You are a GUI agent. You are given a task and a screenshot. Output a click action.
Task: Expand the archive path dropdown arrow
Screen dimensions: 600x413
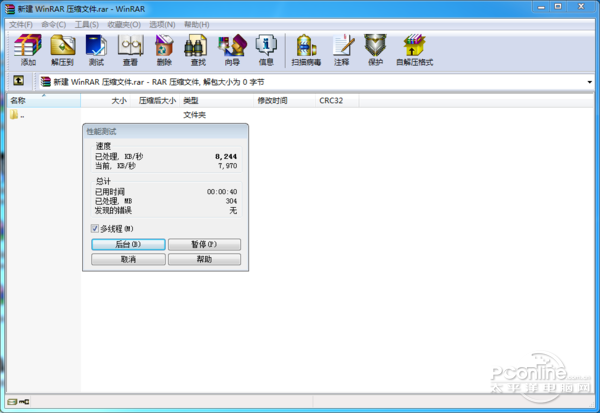coord(589,82)
